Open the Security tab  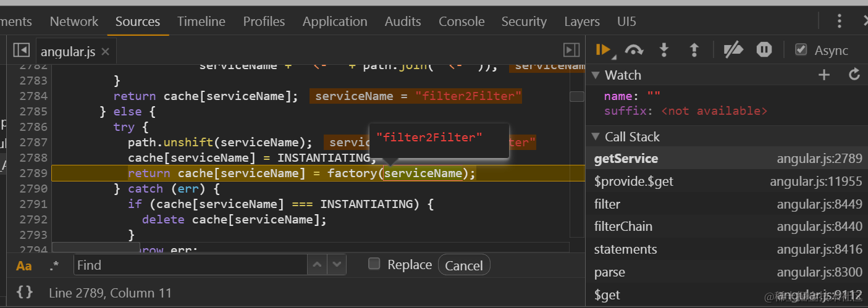click(x=524, y=22)
